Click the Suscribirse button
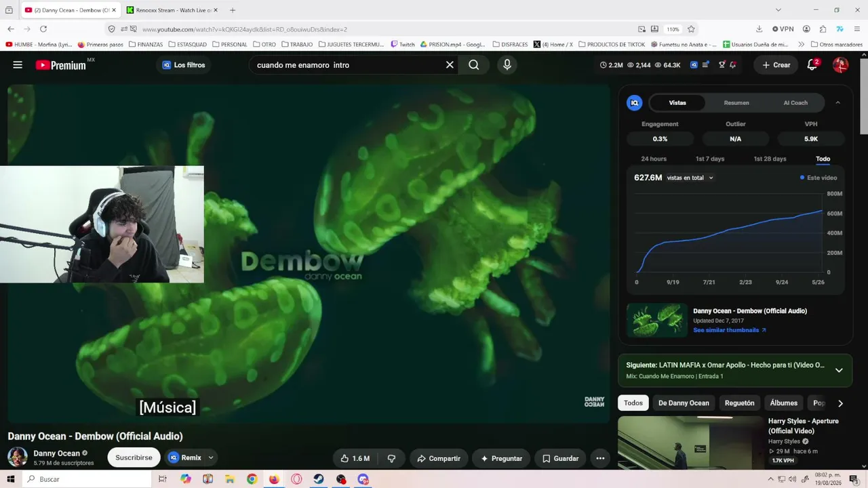The width and height of the screenshot is (868, 488). point(134,457)
